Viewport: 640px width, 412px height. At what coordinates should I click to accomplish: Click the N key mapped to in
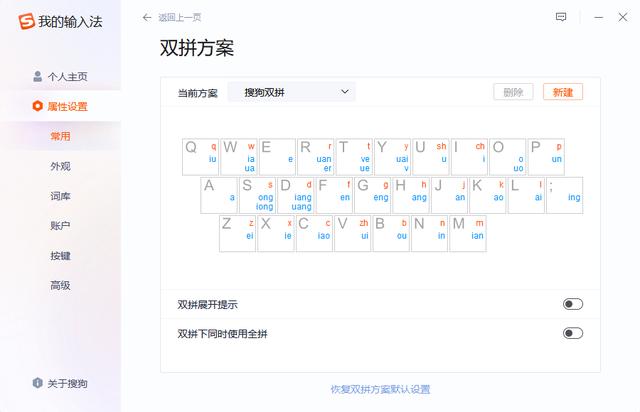click(429, 234)
